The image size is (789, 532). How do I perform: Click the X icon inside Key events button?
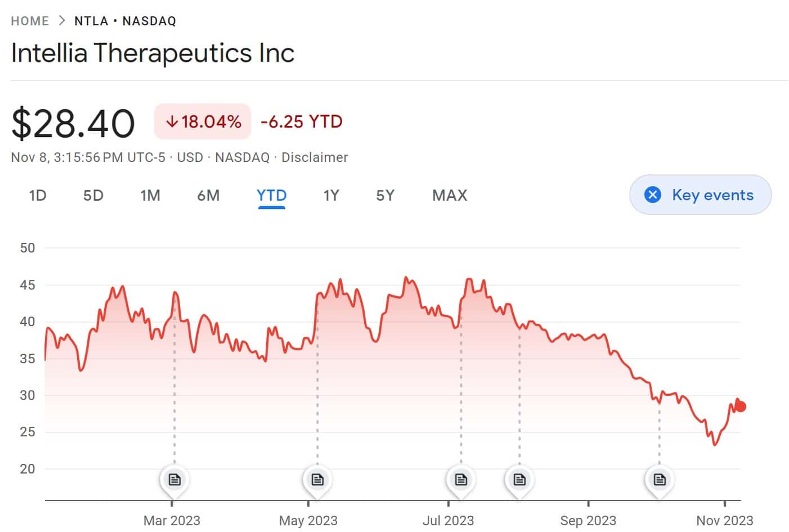(x=652, y=195)
